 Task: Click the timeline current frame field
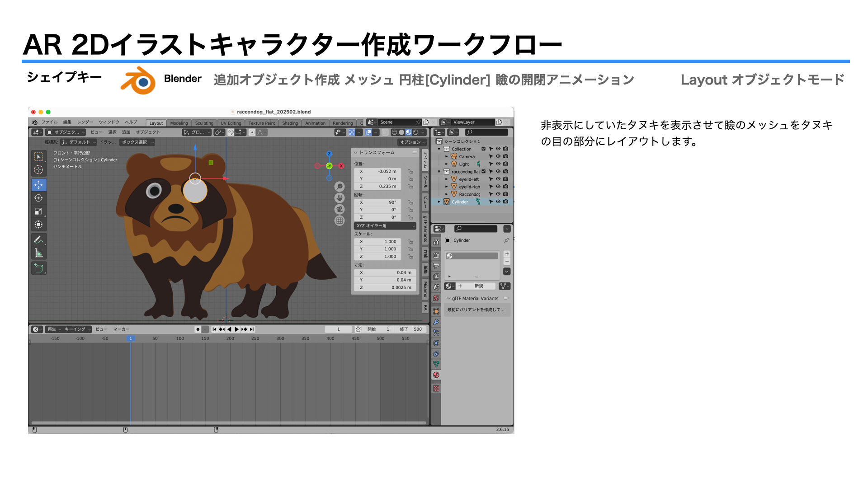click(x=339, y=329)
